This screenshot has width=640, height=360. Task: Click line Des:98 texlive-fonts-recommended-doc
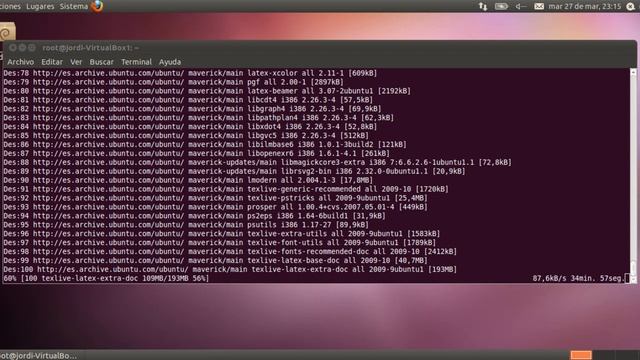tap(230, 252)
